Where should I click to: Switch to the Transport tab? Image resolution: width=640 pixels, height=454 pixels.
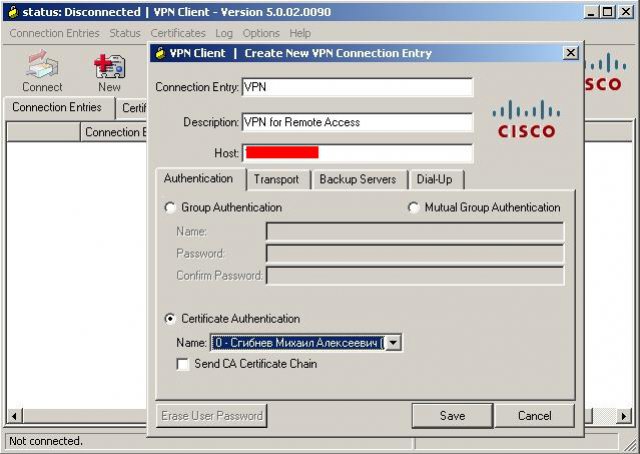[x=276, y=180]
